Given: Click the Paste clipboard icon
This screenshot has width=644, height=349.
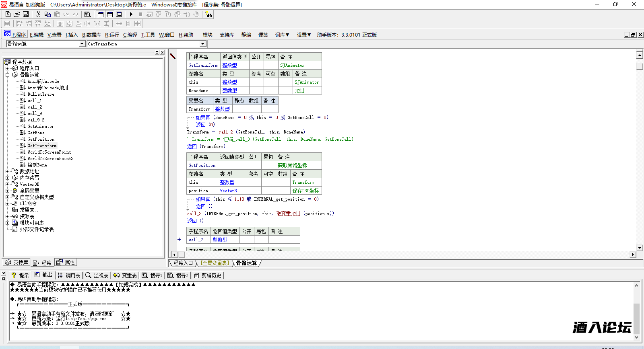Looking at the screenshot, I should tap(57, 14).
